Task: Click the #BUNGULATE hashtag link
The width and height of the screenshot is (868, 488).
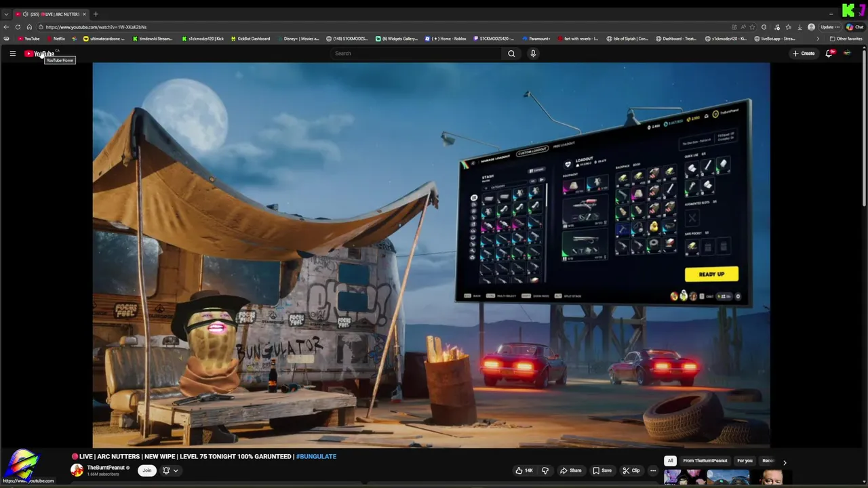Action: click(316, 457)
